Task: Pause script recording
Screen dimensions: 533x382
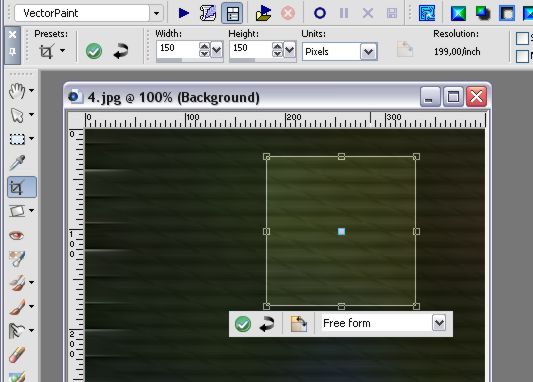Action: click(344, 13)
